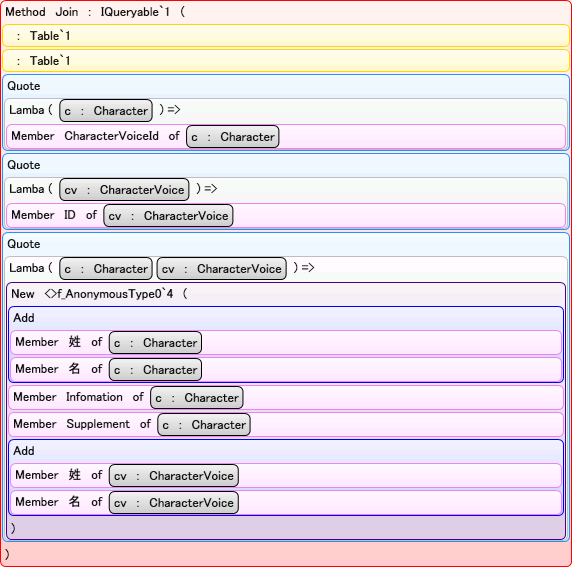Viewport: 572px width, 567px height.
Task: Select the Member Infomation row
Action: [x=286, y=397]
